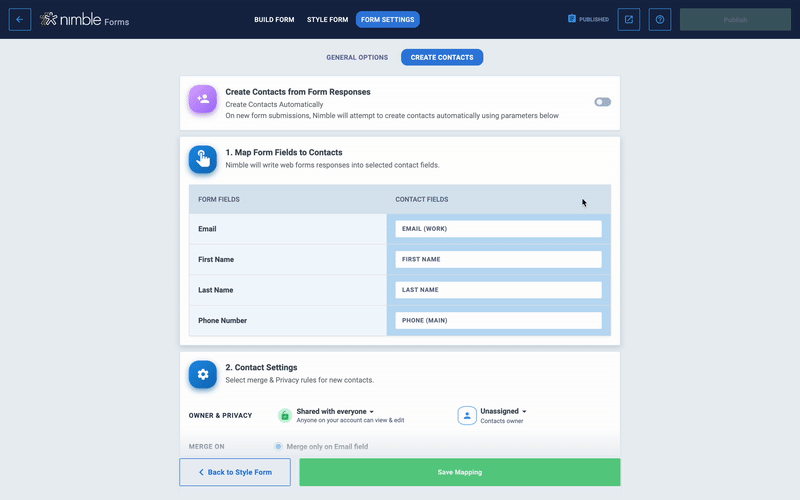Enable Create Contacts Automatically toggle

602,101
